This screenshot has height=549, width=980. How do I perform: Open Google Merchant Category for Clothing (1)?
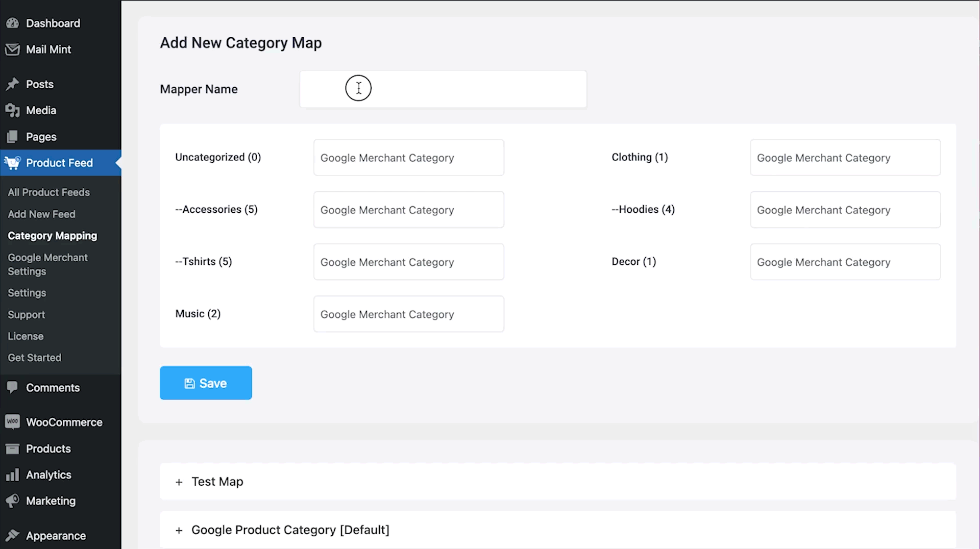tap(845, 158)
